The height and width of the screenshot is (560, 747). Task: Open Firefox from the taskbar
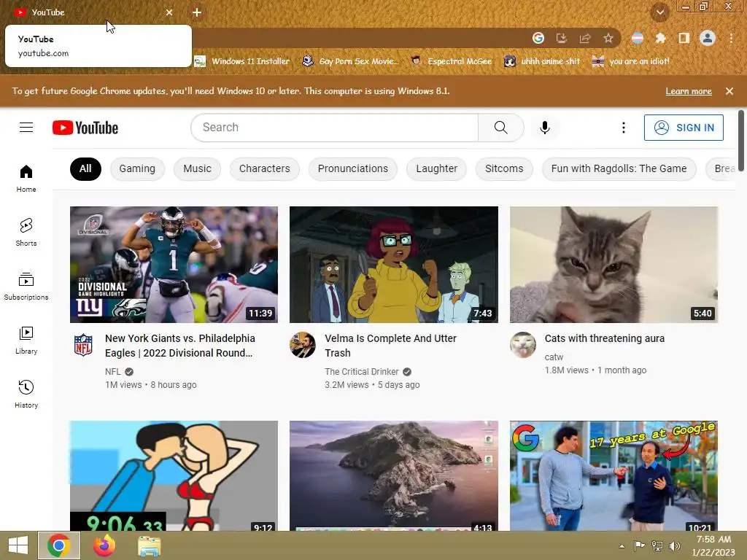[104, 545]
